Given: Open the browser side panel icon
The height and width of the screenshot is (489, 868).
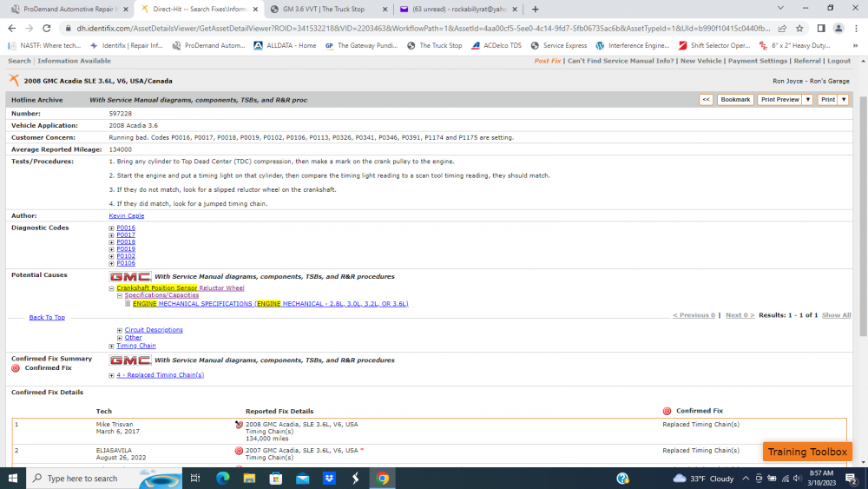Looking at the screenshot, I should (x=821, y=29).
